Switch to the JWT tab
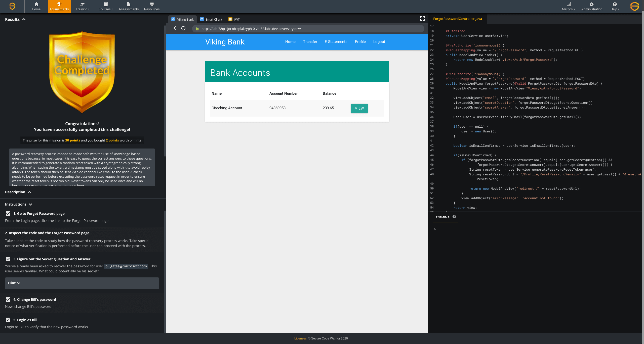Image resolution: width=644 pixels, height=344 pixels. click(x=234, y=19)
